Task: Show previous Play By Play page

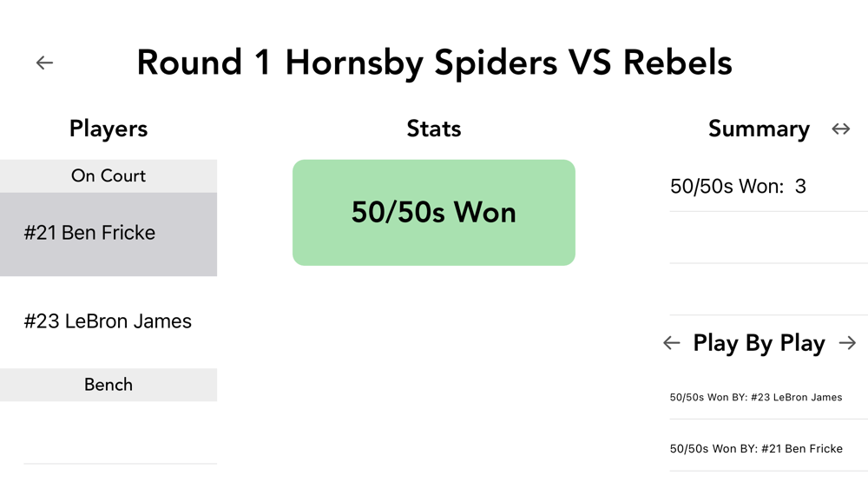Action: (x=672, y=343)
